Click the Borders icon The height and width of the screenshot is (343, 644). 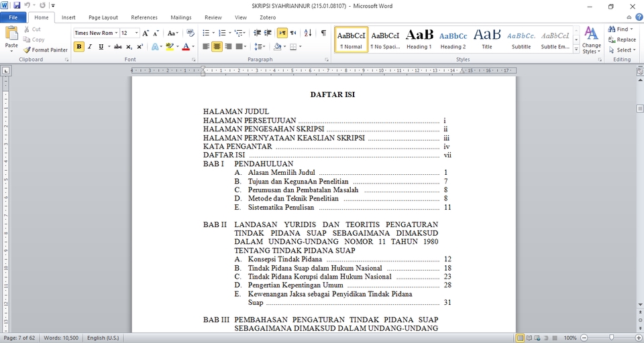click(x=293, y=47)
